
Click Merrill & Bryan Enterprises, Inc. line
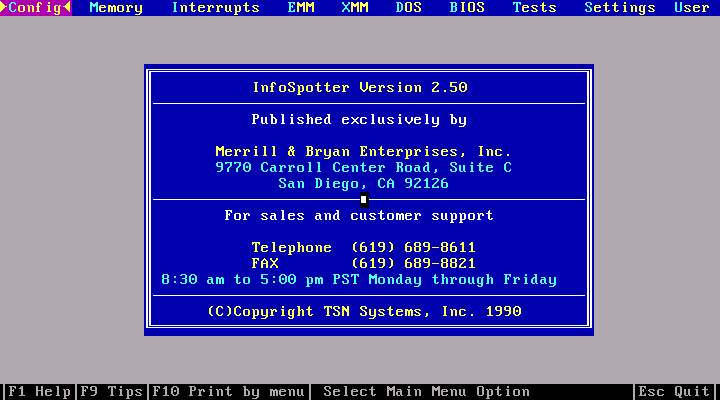363,152
